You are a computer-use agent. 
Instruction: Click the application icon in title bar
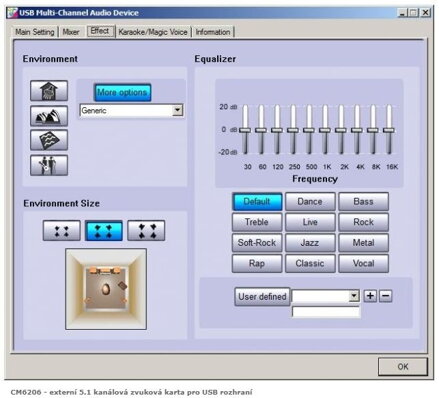click(x=12, y=13)
